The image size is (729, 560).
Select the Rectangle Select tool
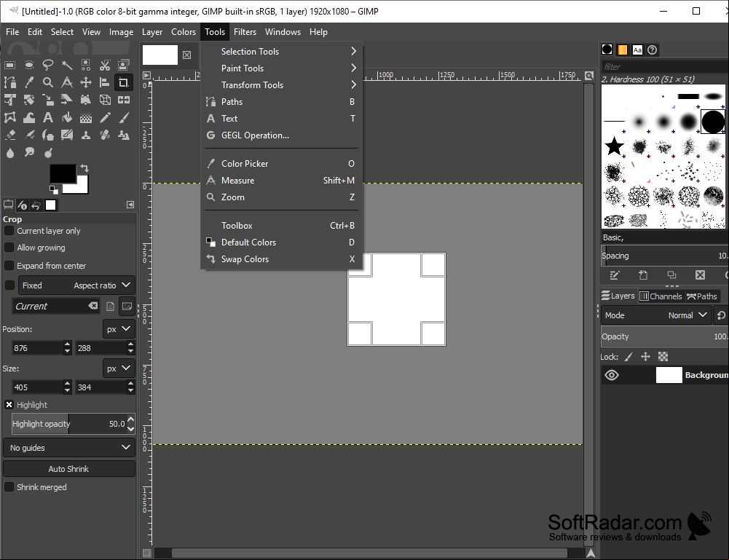coord(9,65)
